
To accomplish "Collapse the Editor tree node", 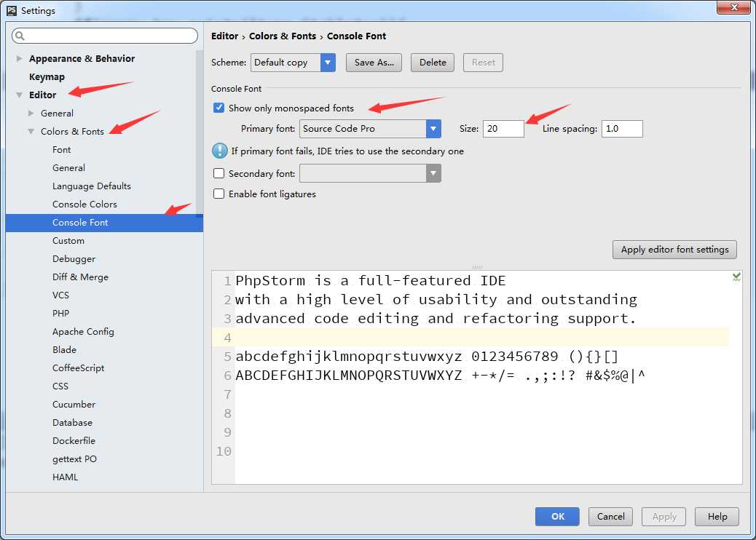I will (19, 95).
